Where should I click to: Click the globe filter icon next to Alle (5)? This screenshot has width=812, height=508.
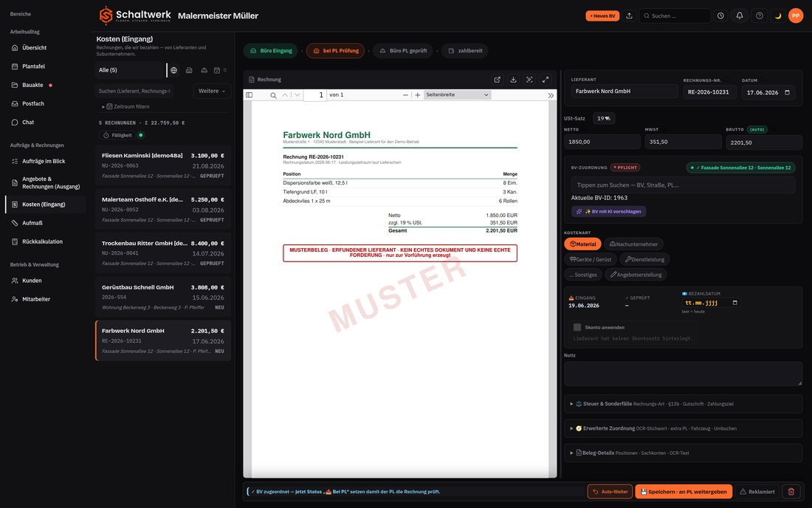point(174,70)
